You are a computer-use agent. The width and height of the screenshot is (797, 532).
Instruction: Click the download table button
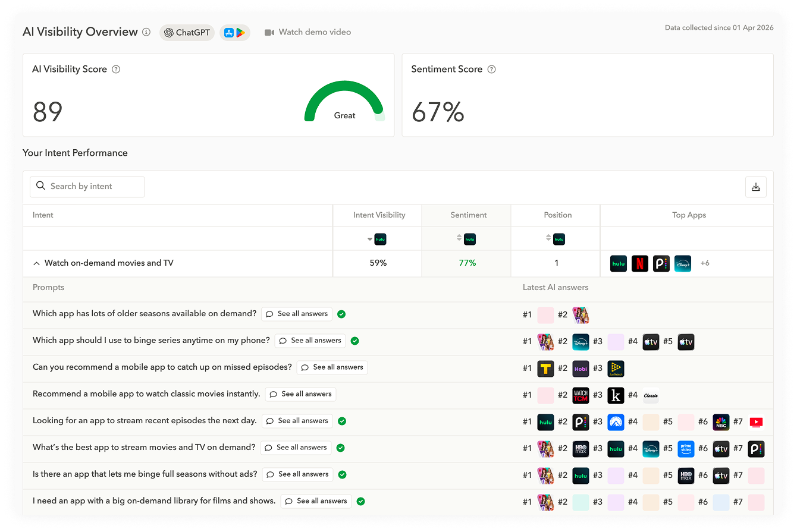(x=755, y=187)
